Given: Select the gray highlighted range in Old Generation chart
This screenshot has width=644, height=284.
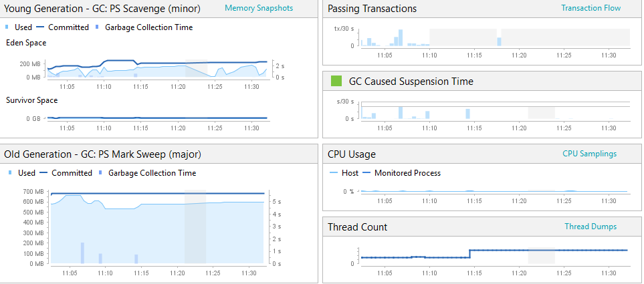Looking at the screenshot, I should pos(195,227).
